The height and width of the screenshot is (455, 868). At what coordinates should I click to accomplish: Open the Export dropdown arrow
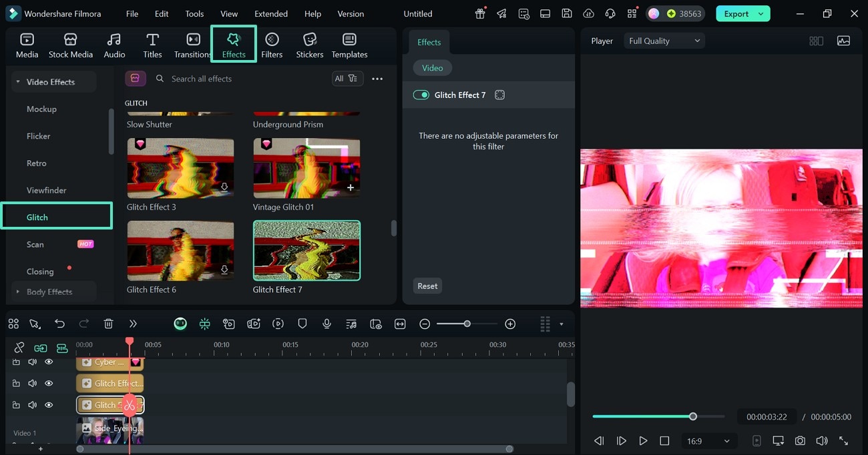pos(761,13)
